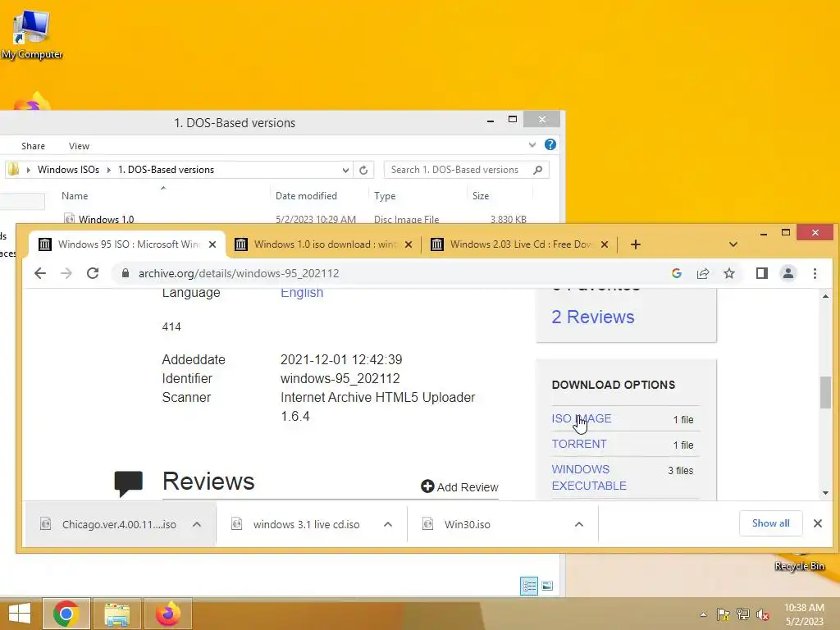The height and width of the screenshot is (630, 840).
Task: Close the Windows 2.03 Live Cd tab
Action: [x=605, y=244]
